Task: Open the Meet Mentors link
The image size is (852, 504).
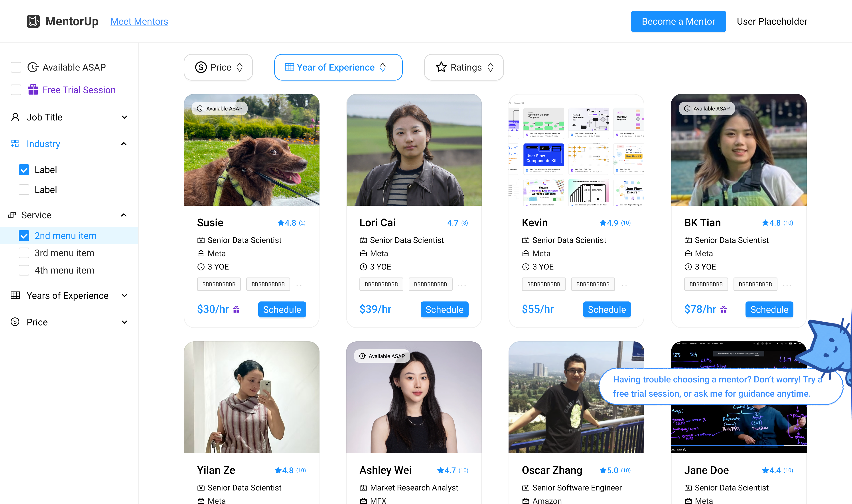Action: point(139,21)
